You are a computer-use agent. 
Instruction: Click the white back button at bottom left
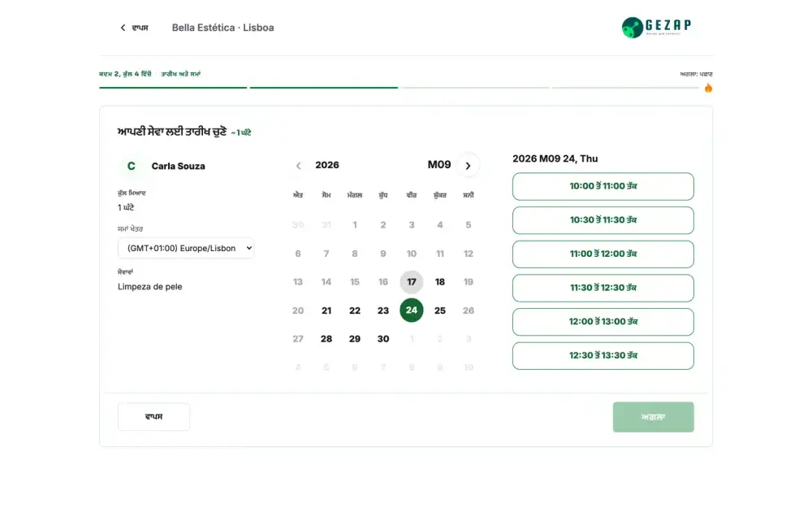pyautogui.click(x=153, y=417)
